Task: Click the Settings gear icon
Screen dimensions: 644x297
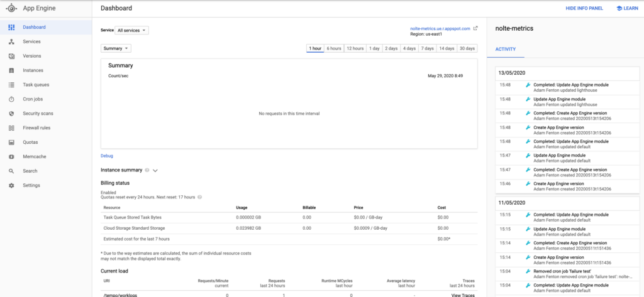Action: pos(11,185)
